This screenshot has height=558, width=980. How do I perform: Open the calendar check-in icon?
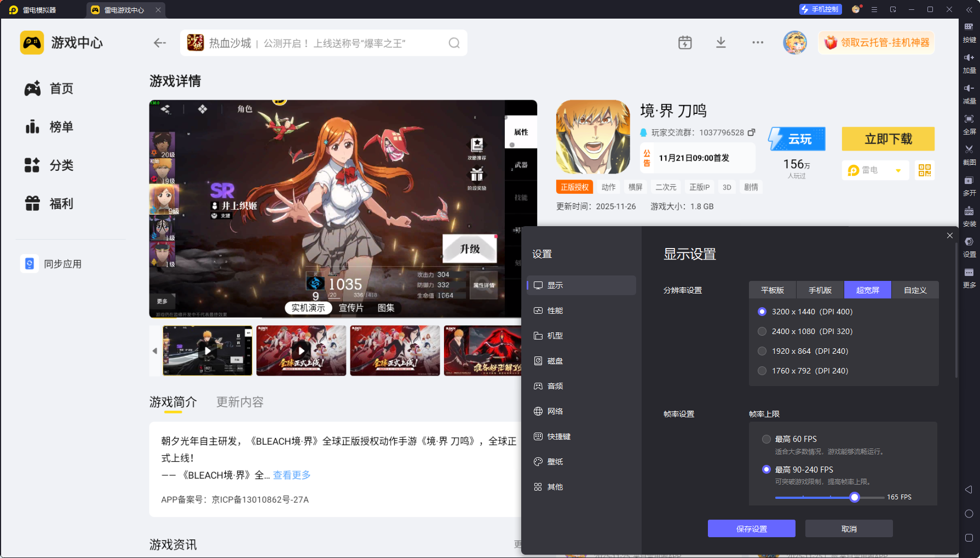(685, 43)
